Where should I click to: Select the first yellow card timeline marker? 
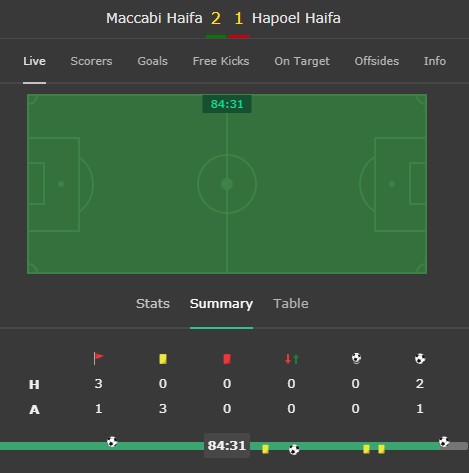pos(265,449)
